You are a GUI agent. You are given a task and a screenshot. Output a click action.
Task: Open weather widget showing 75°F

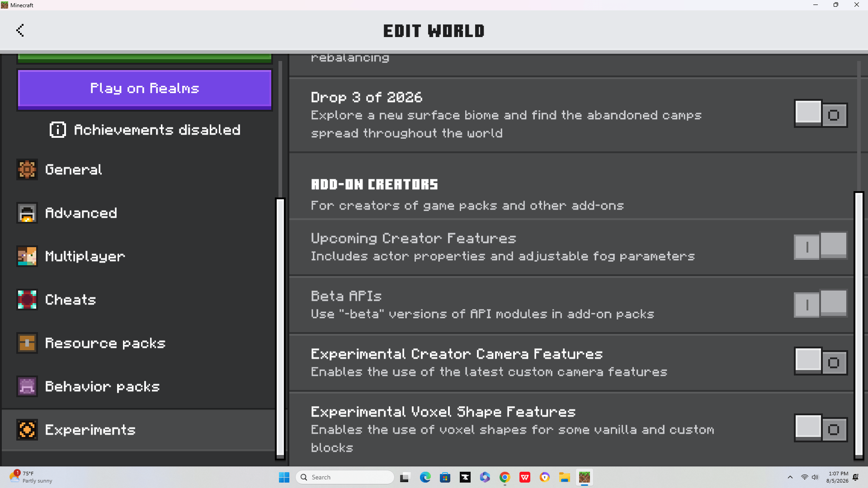(x=31, y=477)
